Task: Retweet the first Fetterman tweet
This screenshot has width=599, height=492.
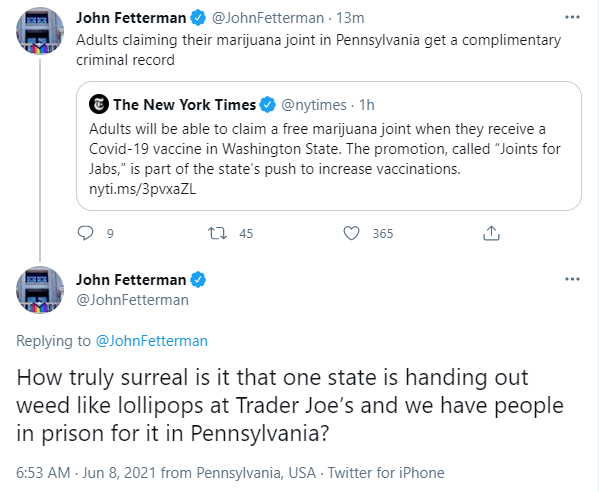Action: click(x=217, y=233)
